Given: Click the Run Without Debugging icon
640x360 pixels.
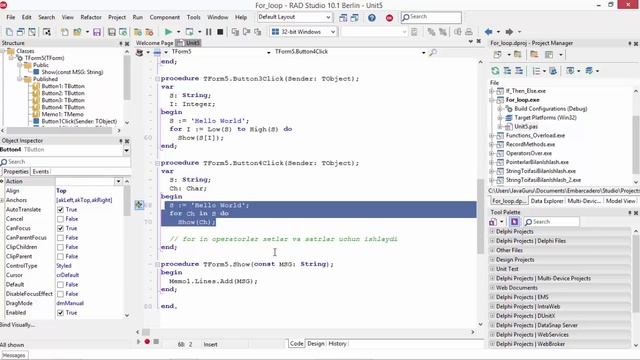Looking at the screenshot, I should tap(189, 31).
